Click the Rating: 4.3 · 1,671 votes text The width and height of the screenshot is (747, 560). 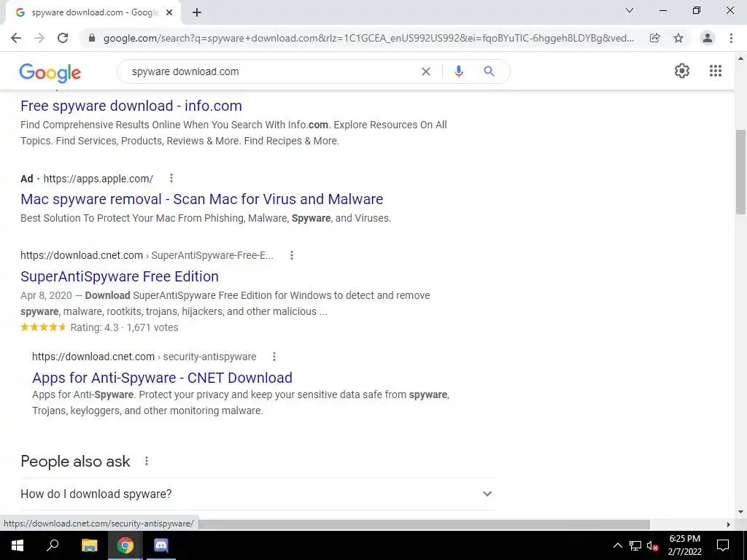pyautogui.click(x=124, y=327)
